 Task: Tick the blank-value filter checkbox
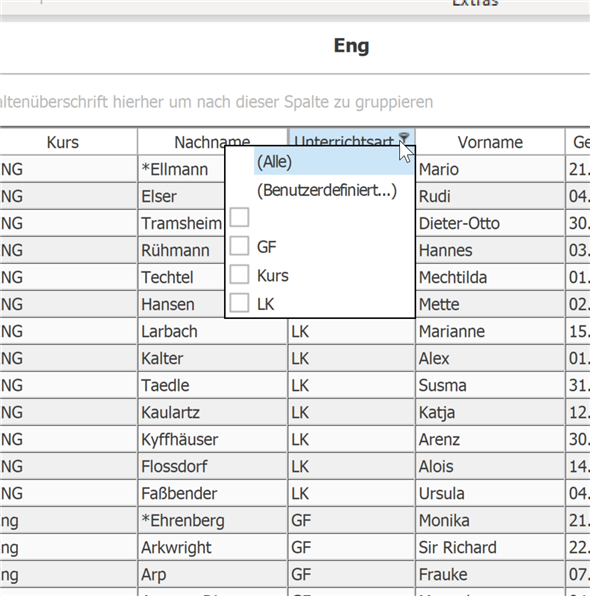(x=239, y=217)
